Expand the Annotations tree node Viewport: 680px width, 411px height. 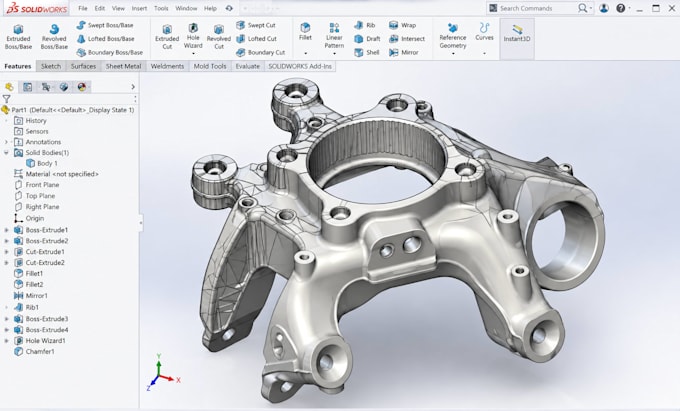6,142
